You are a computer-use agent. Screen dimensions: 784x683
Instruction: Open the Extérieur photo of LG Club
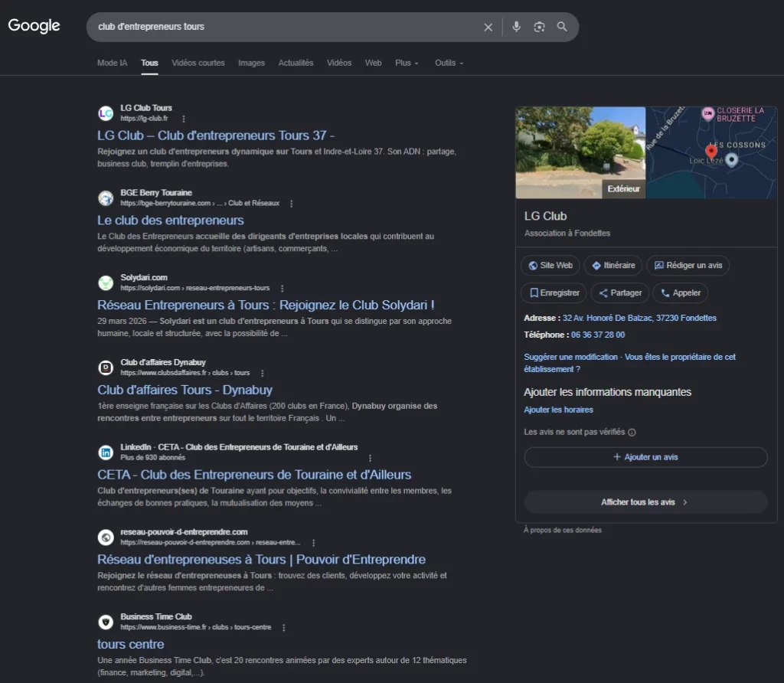pos(580,152)
